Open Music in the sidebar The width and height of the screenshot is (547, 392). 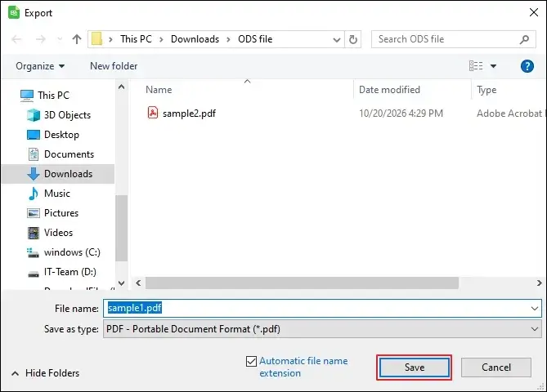[57, 194]
